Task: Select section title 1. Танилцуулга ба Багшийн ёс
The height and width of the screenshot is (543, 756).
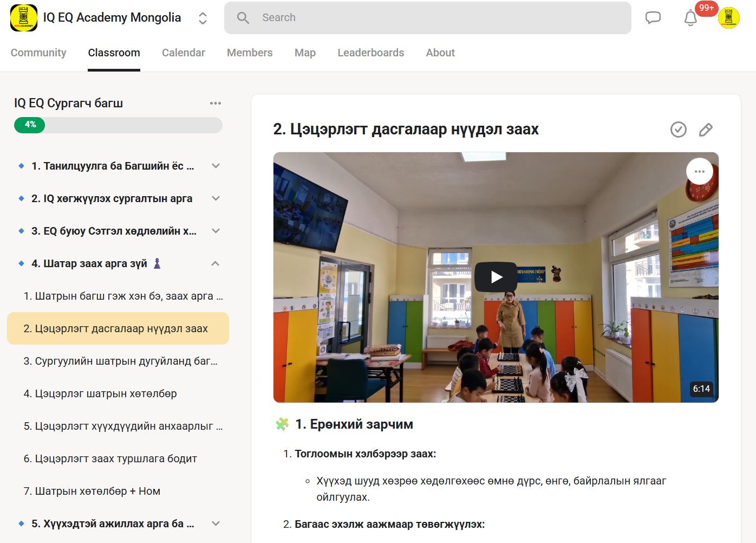Action: point(113,166)
